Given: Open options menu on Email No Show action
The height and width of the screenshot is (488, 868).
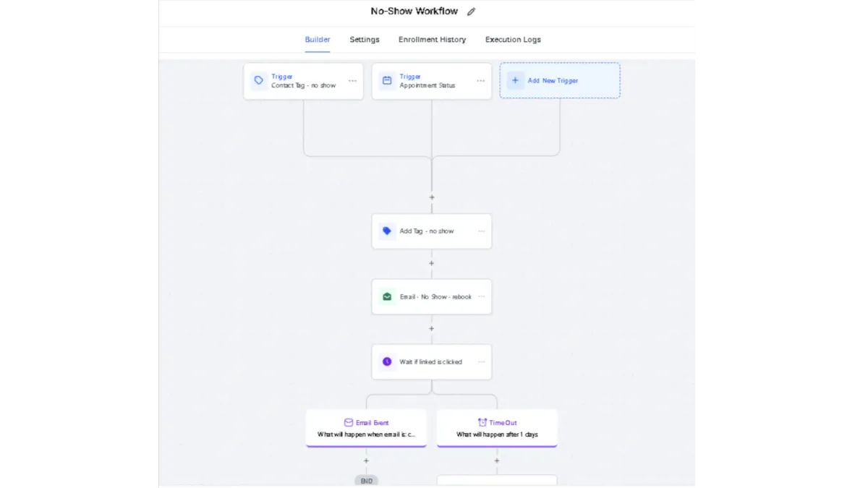Looking at the screenshot, I should click(x=481, y=296).
